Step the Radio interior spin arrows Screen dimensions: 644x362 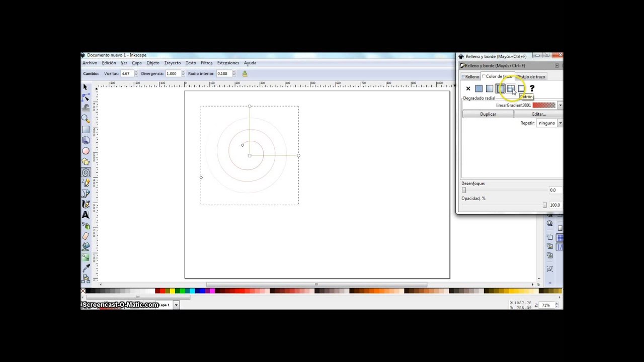click(234, 73)
